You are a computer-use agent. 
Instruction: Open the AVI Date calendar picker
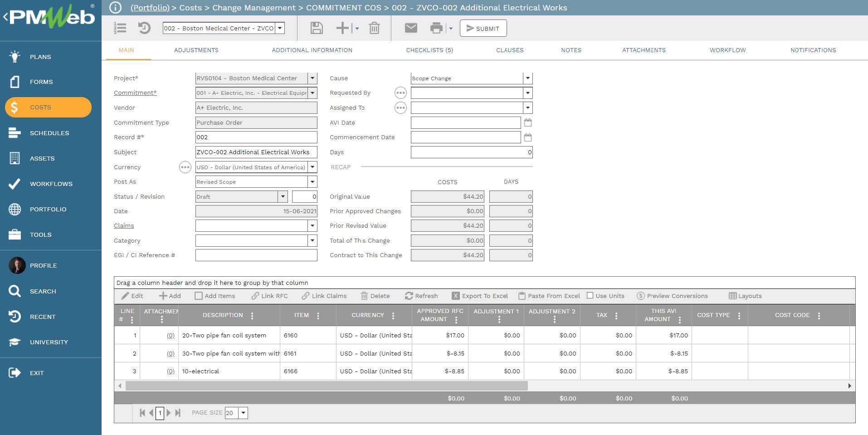click(528, 122)
